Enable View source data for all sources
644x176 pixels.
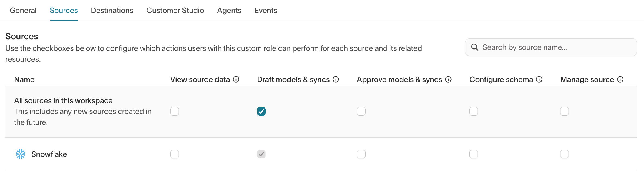175,111
